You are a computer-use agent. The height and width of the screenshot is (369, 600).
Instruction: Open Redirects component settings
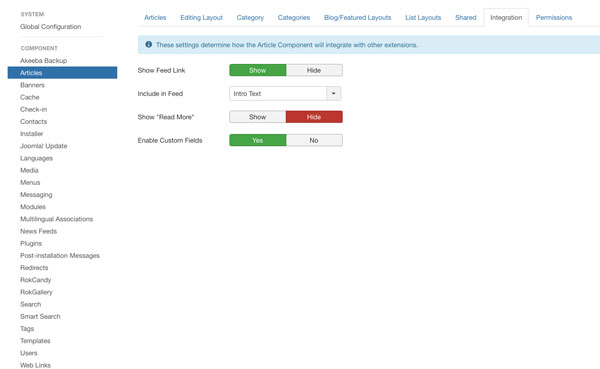click(x=34, y=268)
